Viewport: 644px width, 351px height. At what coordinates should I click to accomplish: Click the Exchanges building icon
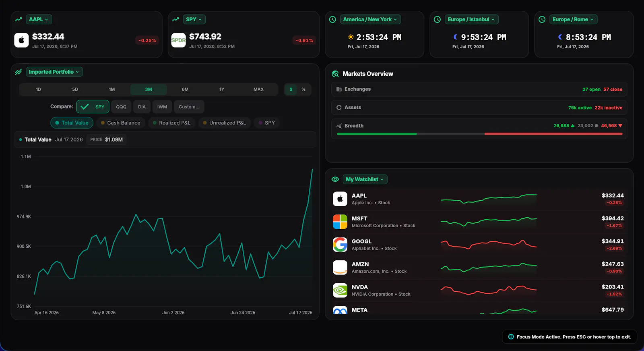click(x=339, y=89)
